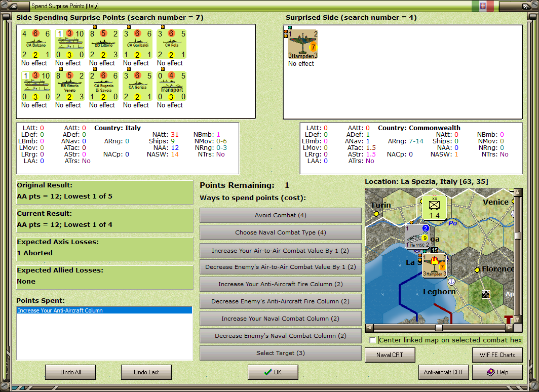Click the map vertical scrollbar up arrow
This screenshot has height=392, width=539.
518,192
